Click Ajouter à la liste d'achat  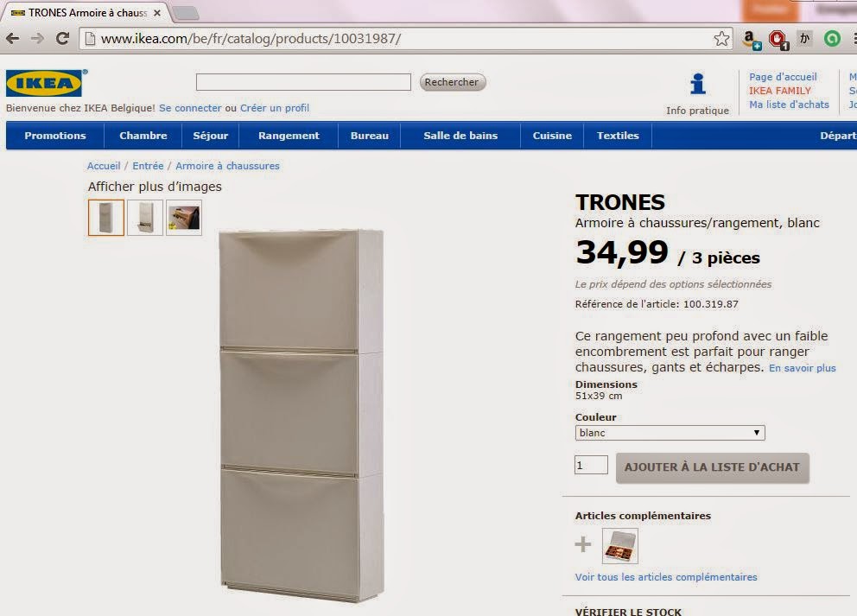712,467
